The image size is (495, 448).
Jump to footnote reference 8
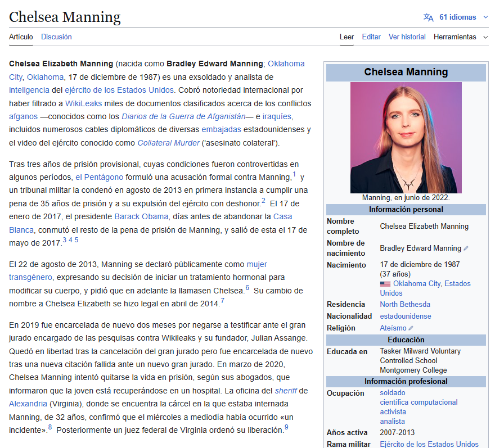[50, 427]
